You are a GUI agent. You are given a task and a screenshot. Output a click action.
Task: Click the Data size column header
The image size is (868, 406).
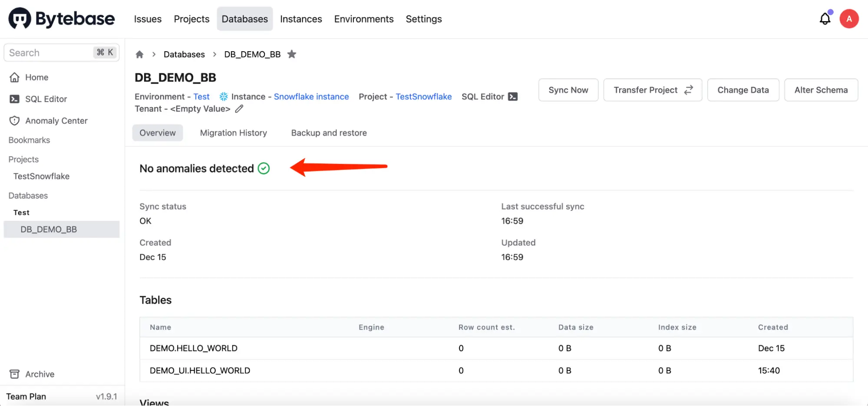click(x=576, y=327)
